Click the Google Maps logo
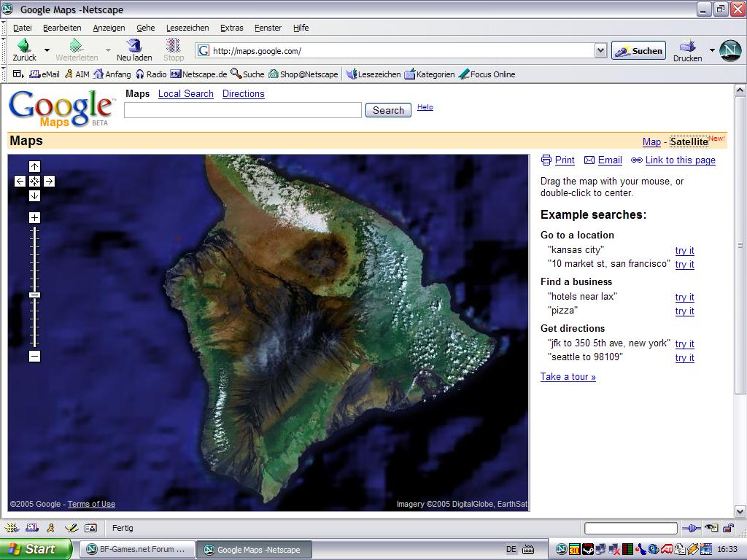Viewport: 747px width, 560px height. tap(62, 109)
